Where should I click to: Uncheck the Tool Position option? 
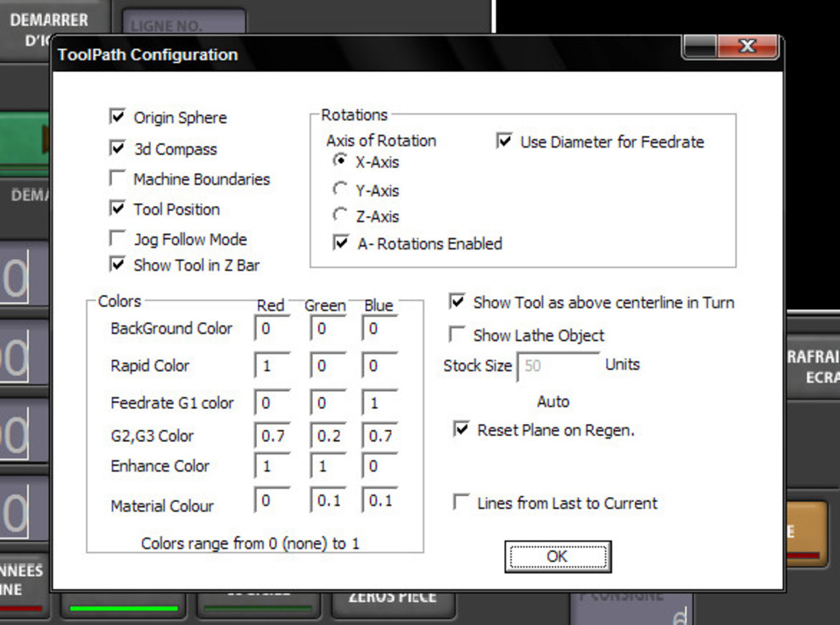click(118, 209)
